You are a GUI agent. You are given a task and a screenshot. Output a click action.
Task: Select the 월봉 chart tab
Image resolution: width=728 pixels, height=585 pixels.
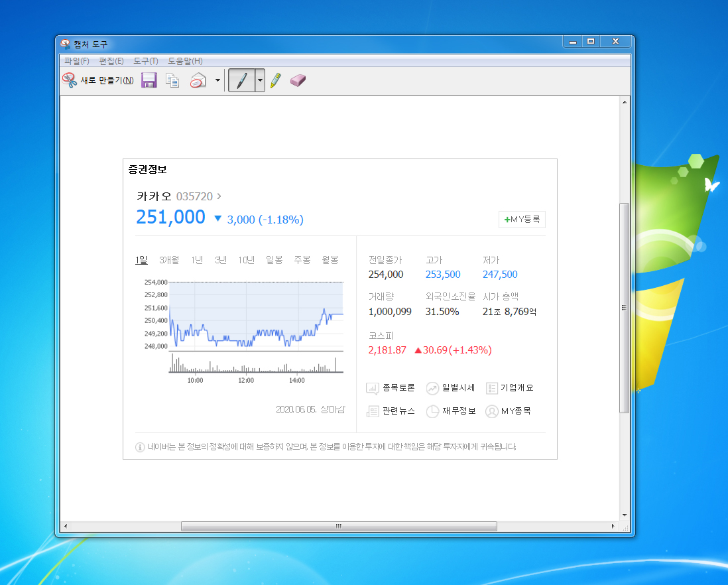(x=330, y=260)
